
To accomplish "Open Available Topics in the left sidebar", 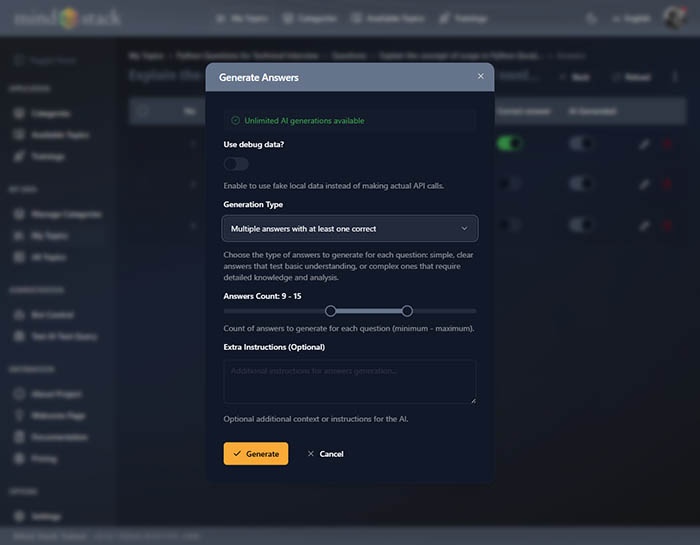I will click(52, 135).
